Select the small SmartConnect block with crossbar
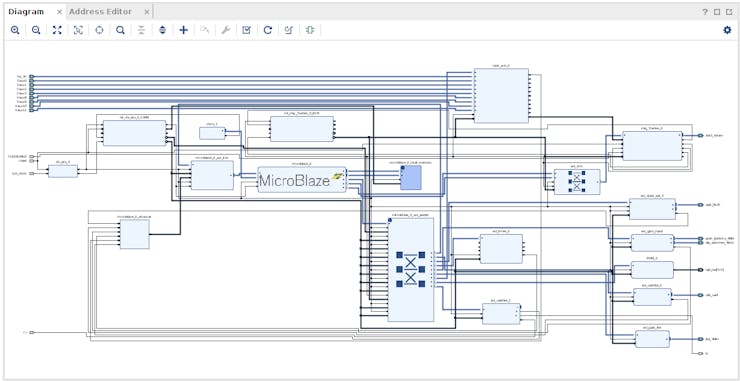Screen dimensions: 740x381 pos(577,182)
